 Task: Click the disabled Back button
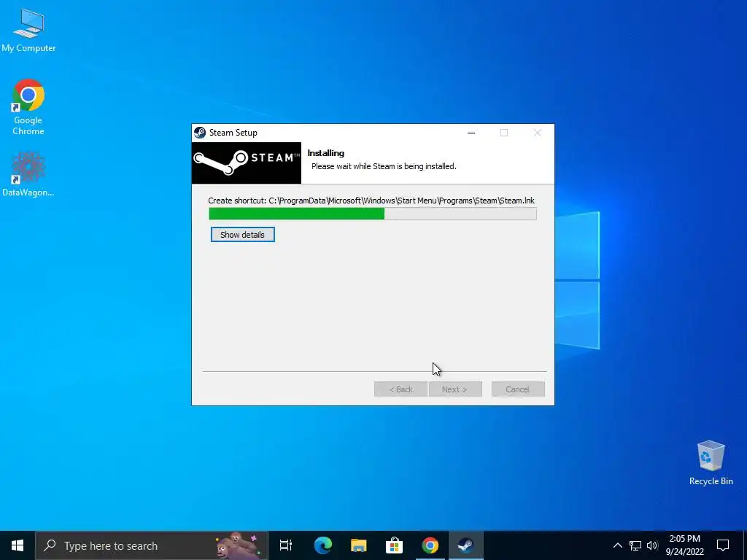point(400,389)
